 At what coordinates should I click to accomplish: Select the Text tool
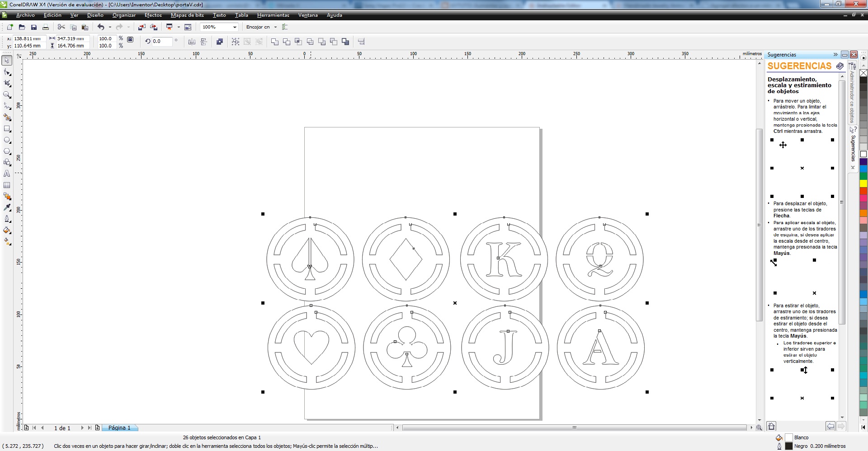(7, 174)
